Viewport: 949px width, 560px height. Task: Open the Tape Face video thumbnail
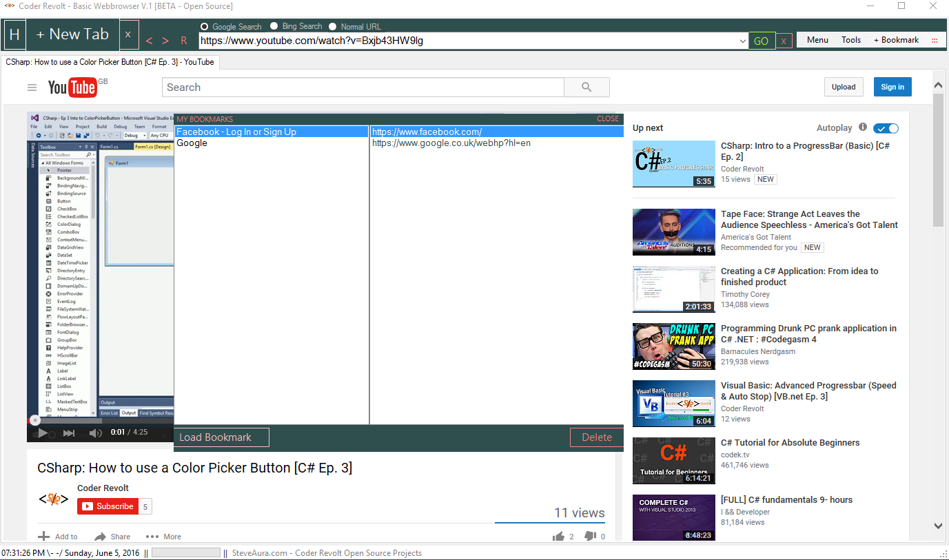click(673, 232)
